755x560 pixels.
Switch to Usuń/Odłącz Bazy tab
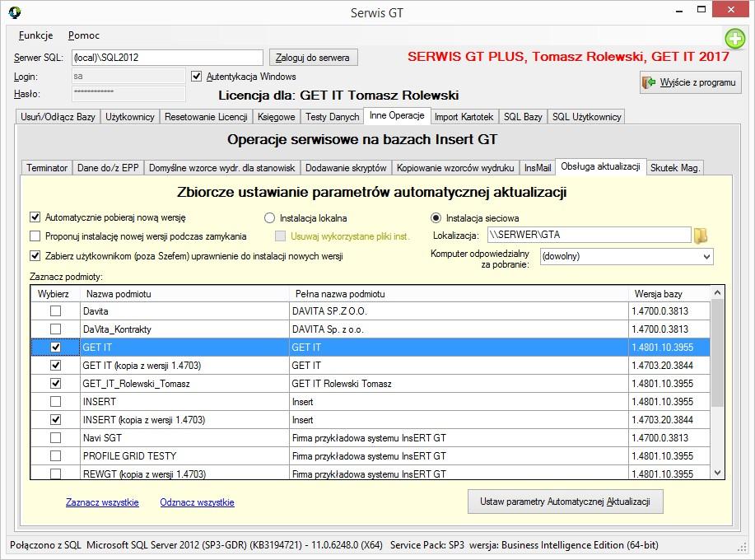coord(58,117)
